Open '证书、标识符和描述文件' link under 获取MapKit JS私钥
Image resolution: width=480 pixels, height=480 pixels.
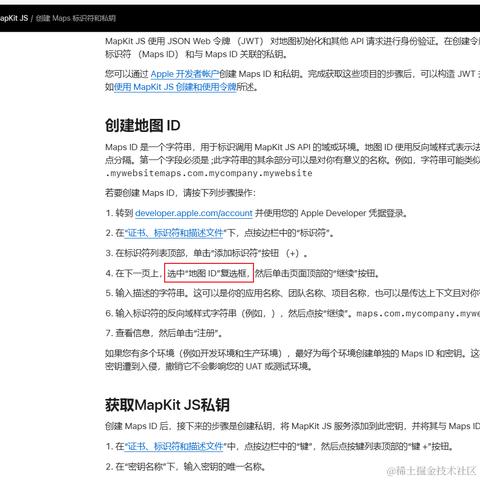coord(174,446)
